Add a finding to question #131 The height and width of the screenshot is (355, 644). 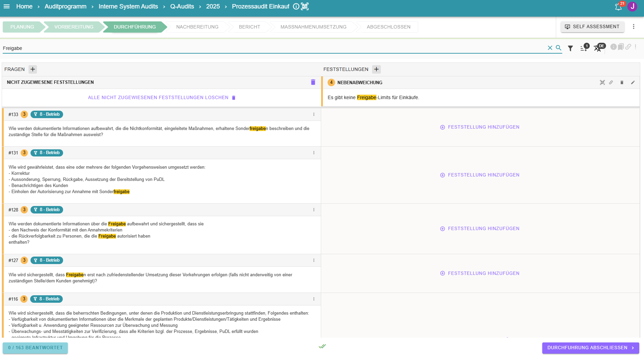480,175
